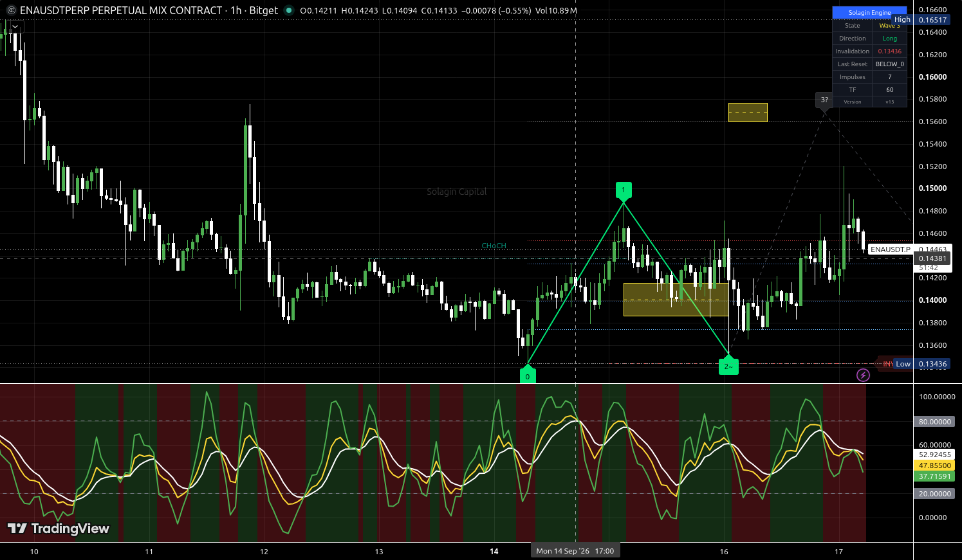The image size is (962, 560).
Task: Click the date 12 on the time axis
Action: tap(264, 552)
